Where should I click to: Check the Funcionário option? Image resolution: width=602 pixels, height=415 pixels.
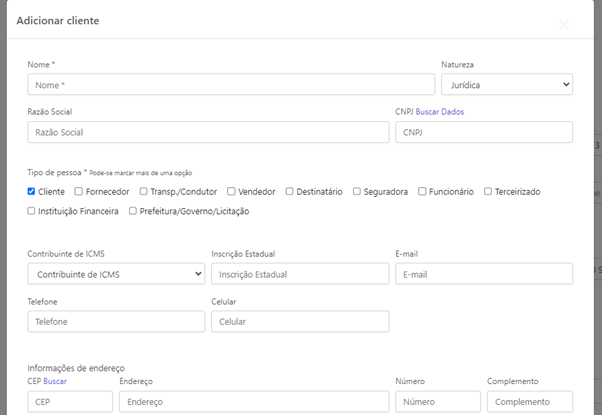[422, 191]
